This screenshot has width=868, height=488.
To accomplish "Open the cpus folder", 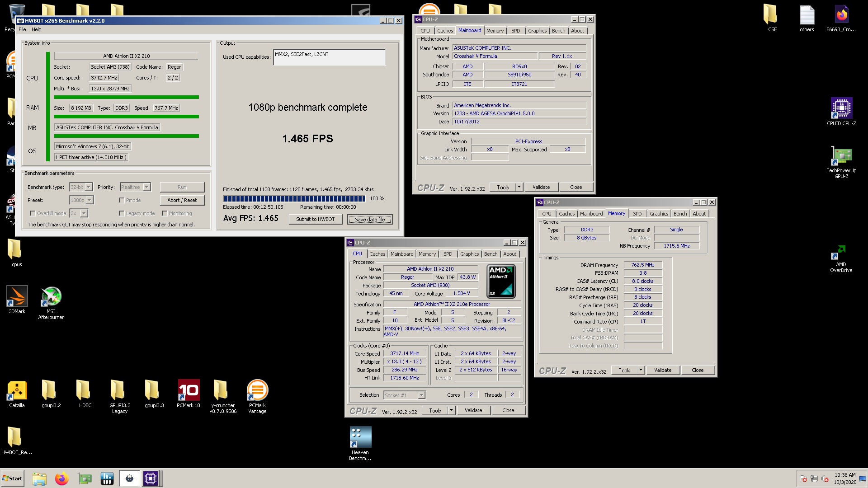I will point(17,253).
